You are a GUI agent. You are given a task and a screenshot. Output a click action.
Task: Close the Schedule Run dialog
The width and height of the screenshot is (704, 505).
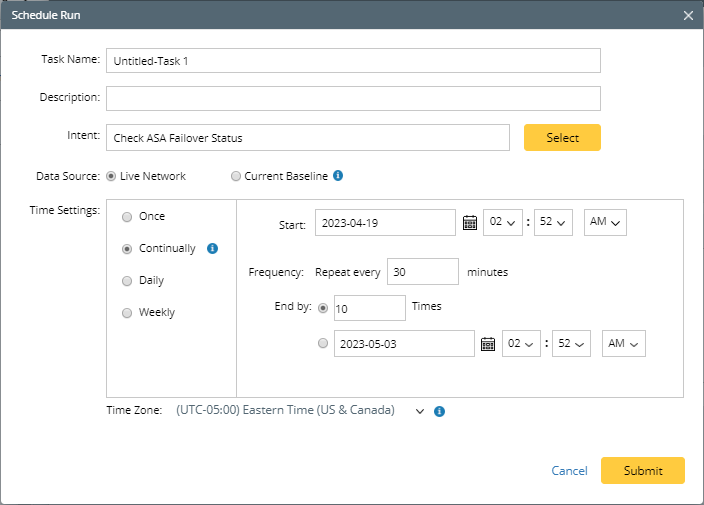[688, 15]
